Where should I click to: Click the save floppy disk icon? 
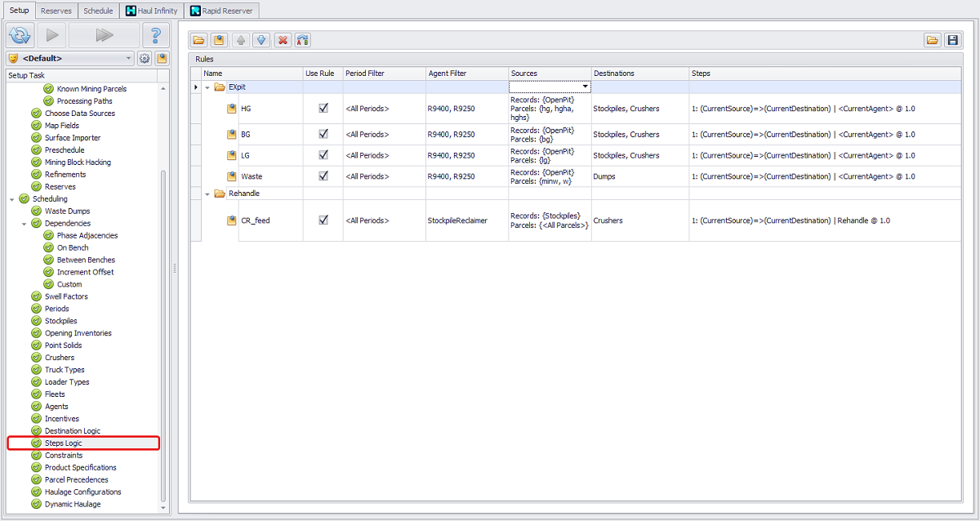coord(952,40)
